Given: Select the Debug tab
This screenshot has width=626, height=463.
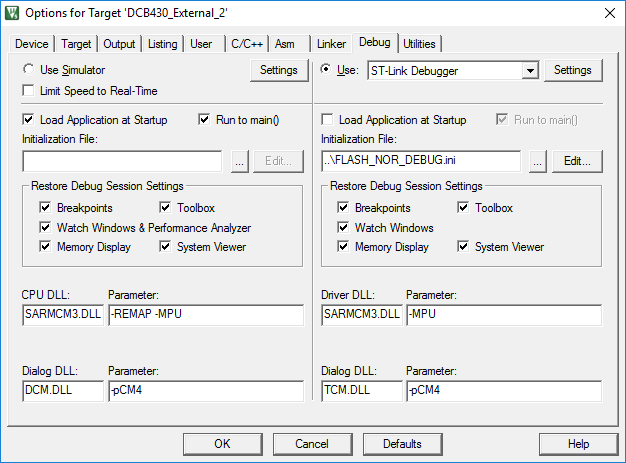Looking at the screenshot, I should (x=374, y=42).
